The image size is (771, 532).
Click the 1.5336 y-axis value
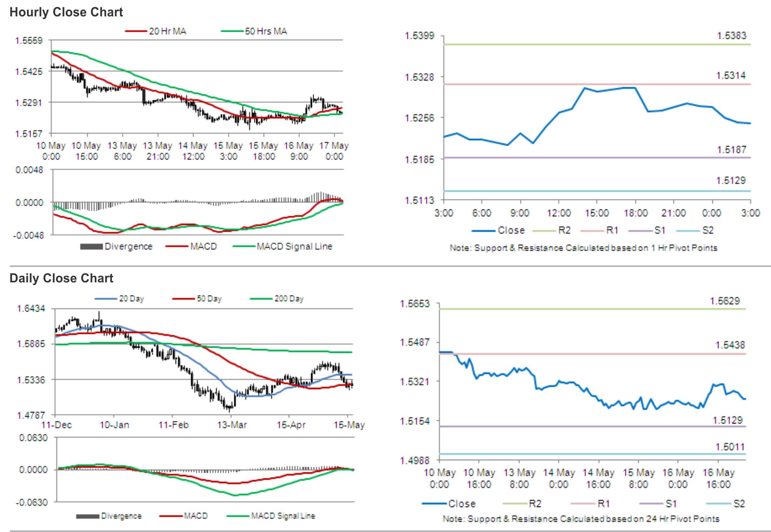(31, 380)
